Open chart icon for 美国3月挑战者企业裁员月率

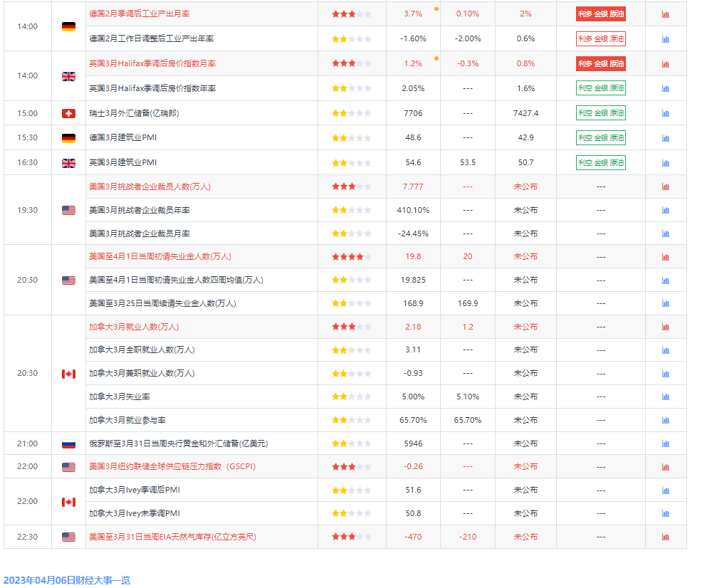[665, 233]
